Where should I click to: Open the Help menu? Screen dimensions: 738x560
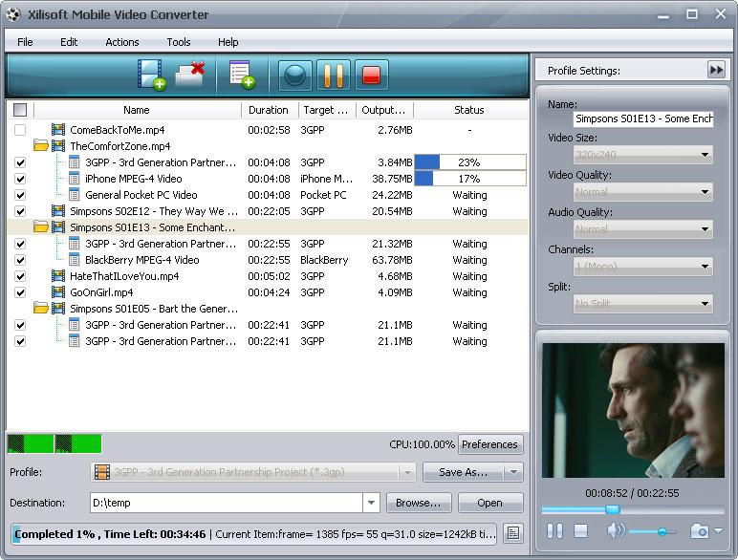[x=228, y=42]
